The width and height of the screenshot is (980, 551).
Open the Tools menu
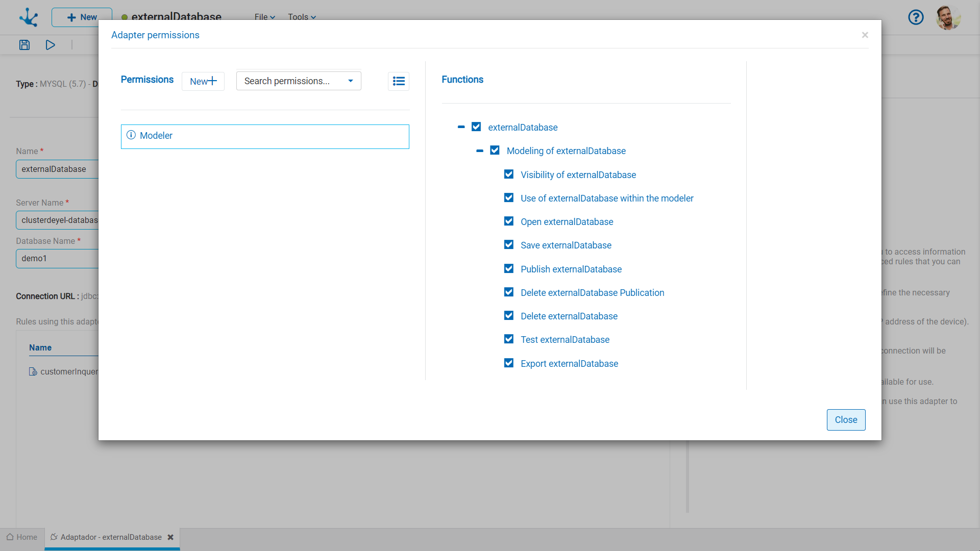[302, 17]
